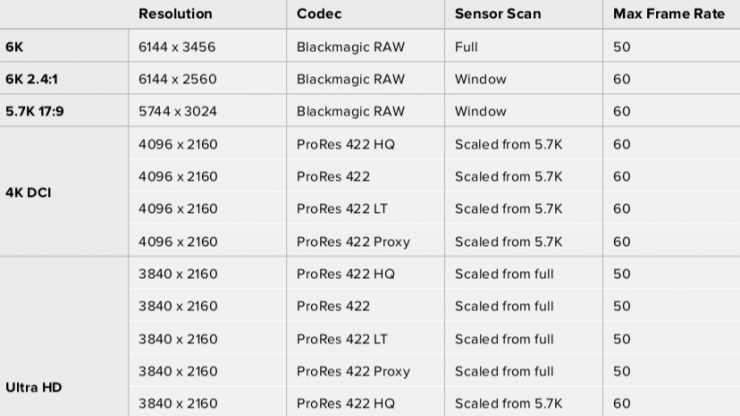Viewport: 740px width, 416px height.
Task: Click the Full sensor scan cell
Action: (x=468, y=46)
